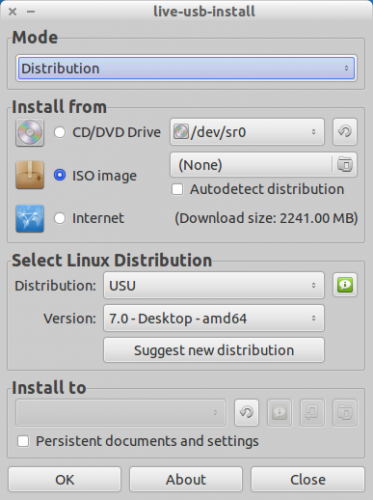This screenshot has width=373, height=500.
Task: Minimize the live-usb-install window
Action: coord(31,12)
